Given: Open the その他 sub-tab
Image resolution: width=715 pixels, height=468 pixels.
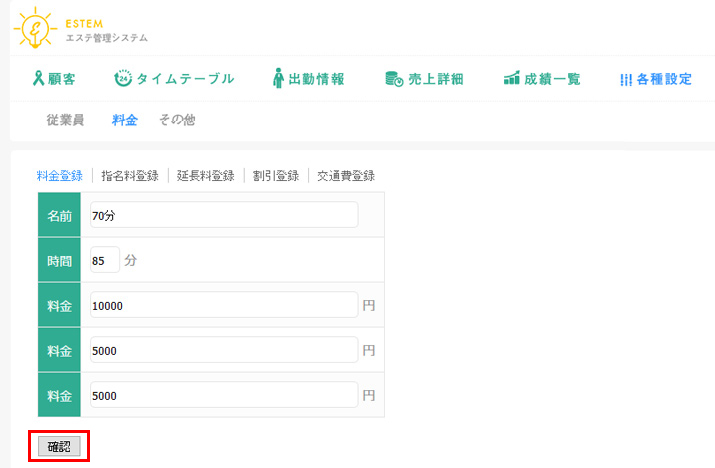Looking at the screenshot, I should 177,120.
